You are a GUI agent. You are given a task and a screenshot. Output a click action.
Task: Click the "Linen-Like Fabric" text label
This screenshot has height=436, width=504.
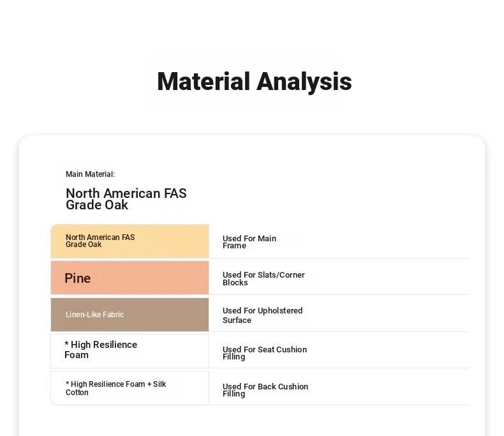[x=94, y=315]
